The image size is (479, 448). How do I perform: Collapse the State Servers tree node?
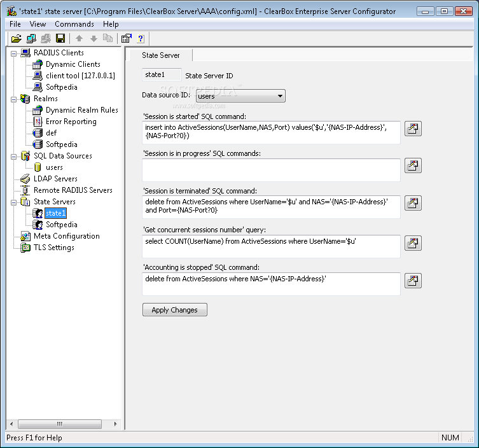(x=14, y=202)
